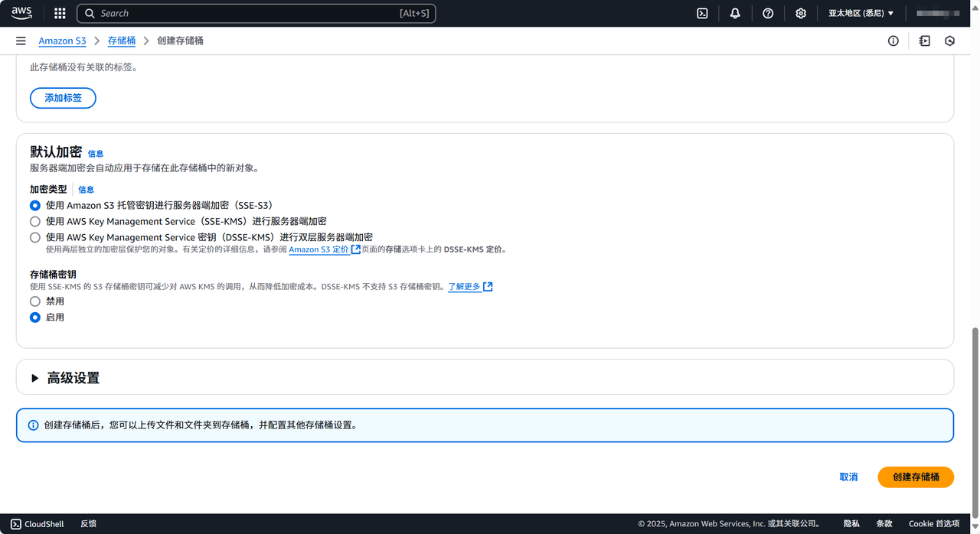
Task: Open Cookie 首选项 footer link
Action: (x=934, y=524)
